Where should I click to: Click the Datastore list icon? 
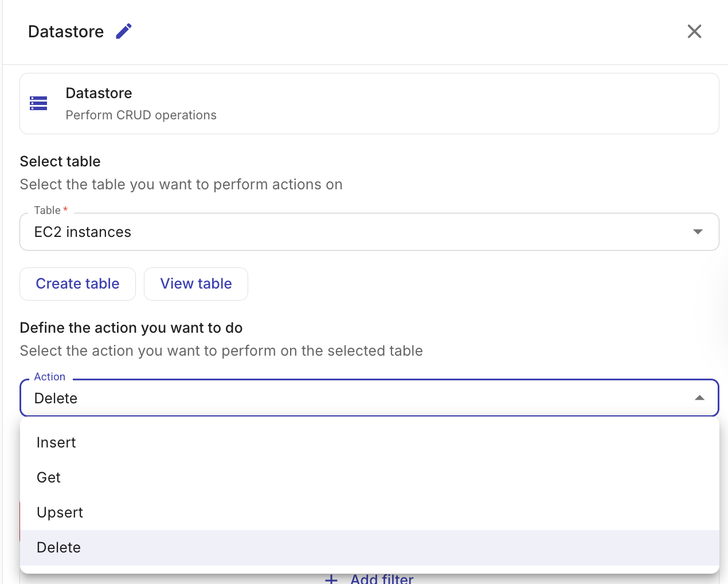point(38,103)
